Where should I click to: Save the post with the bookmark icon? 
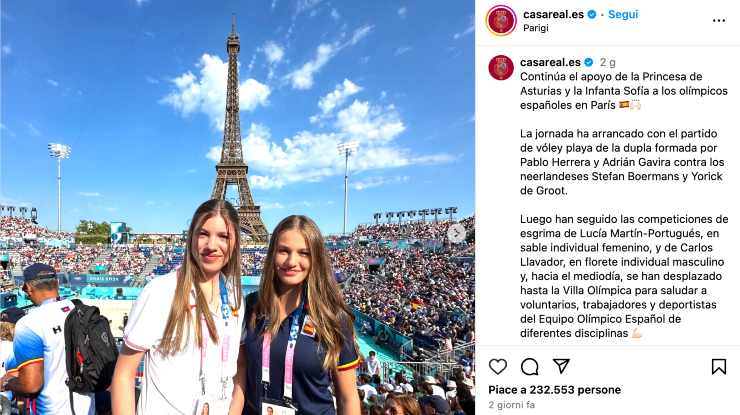[x=718, y=366]
